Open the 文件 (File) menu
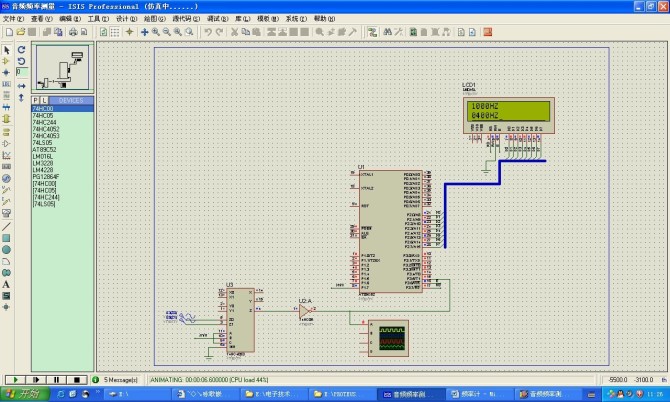The image size is (670, 402). pyautogui.click(x=11, y=18)
